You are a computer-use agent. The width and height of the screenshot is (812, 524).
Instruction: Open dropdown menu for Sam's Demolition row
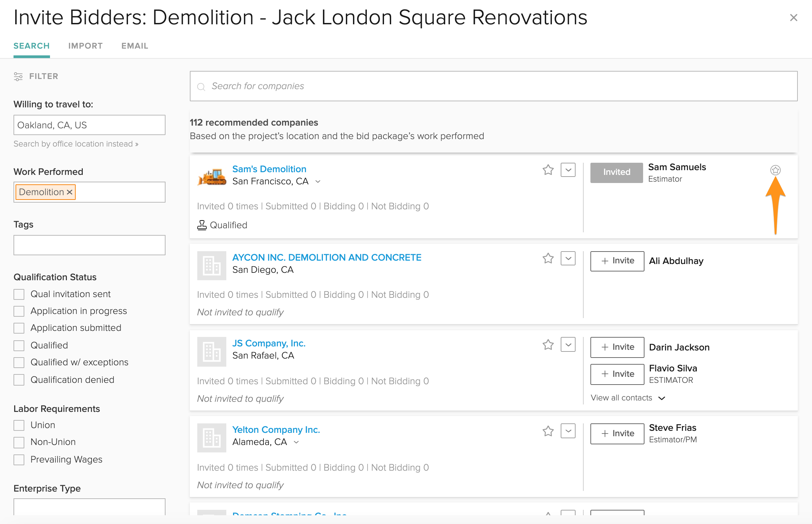coord(568,170)
